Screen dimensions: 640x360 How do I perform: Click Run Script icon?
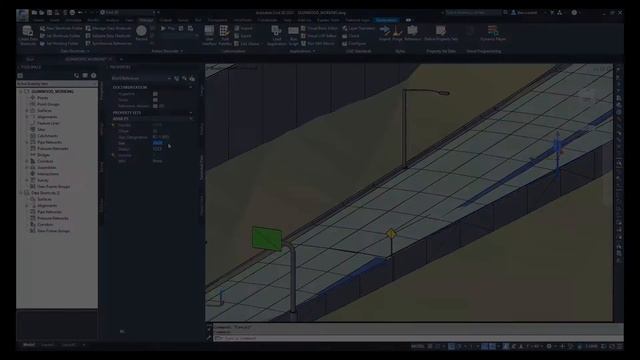click(x=293, y=31)
